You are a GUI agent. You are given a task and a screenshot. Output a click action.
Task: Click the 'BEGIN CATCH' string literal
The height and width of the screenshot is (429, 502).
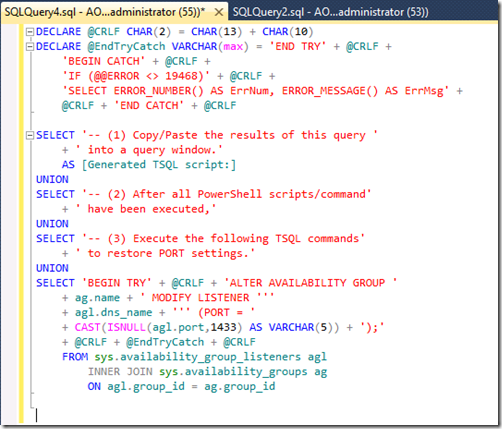(104, 61)
